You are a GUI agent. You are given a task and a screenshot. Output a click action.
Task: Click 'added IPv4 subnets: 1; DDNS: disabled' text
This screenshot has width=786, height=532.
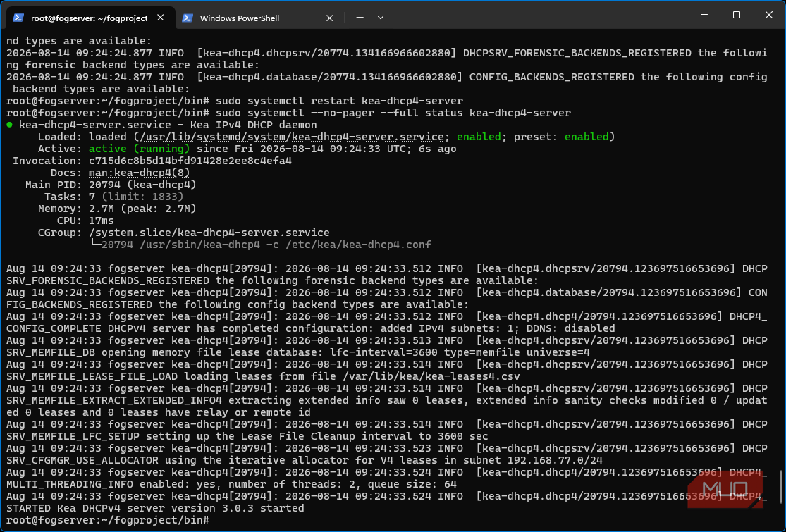click(x=498, y=328)
